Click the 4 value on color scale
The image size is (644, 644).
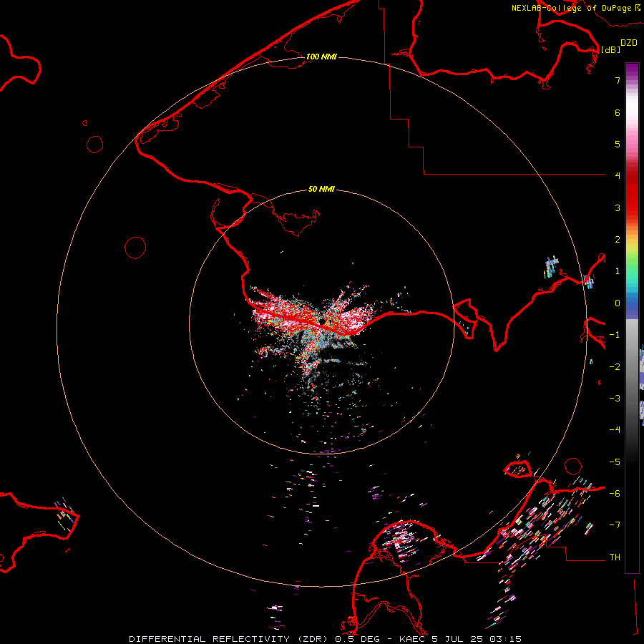618,176
